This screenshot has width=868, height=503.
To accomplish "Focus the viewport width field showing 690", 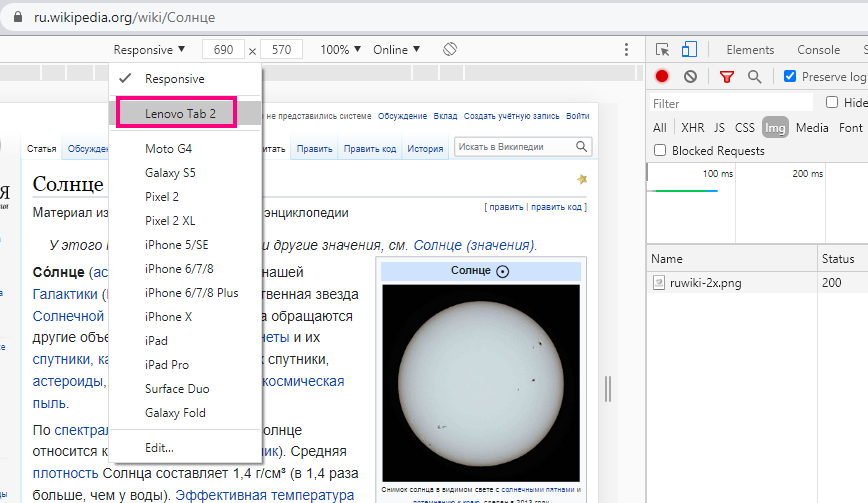I will coord(223,50).
